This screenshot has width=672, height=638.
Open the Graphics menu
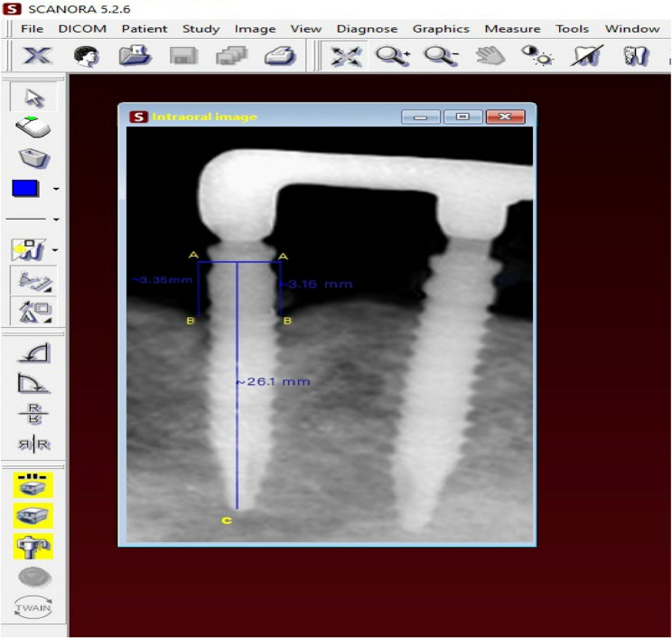[441, 29]
